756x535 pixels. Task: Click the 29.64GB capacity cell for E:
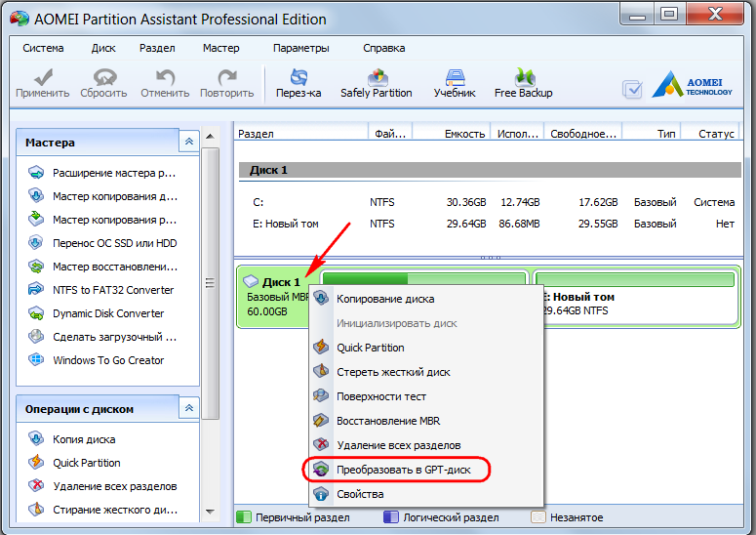click(466, 224)
